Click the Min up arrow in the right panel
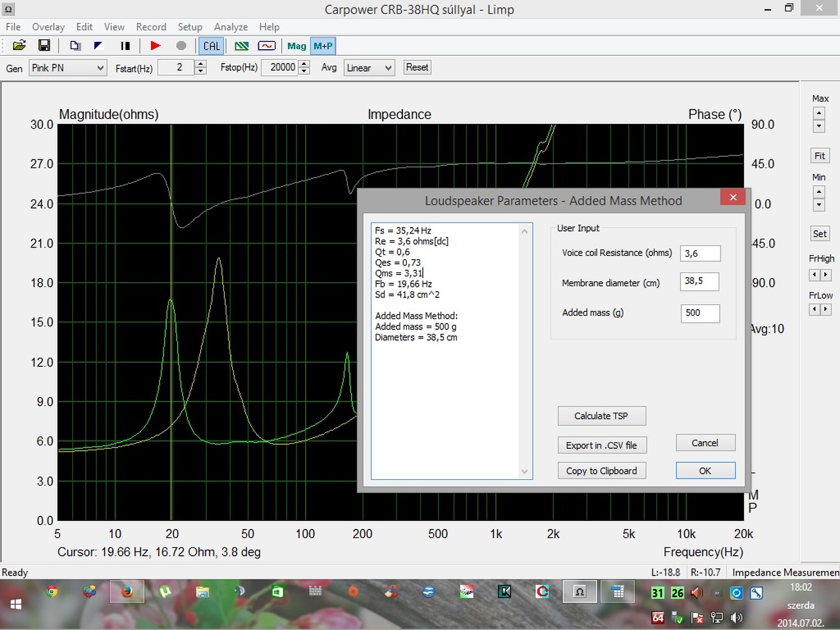 click(818, 192)
